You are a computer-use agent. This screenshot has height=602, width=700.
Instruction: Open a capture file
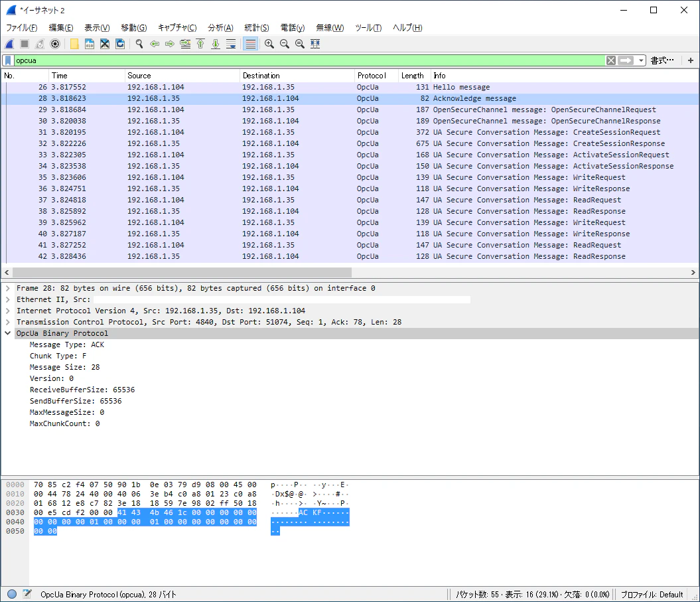point(74,44)
